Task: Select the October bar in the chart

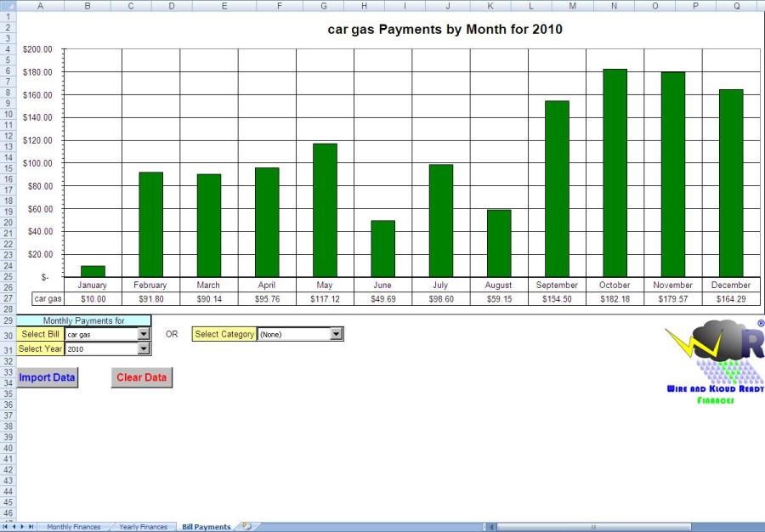Action: [615, 173]
